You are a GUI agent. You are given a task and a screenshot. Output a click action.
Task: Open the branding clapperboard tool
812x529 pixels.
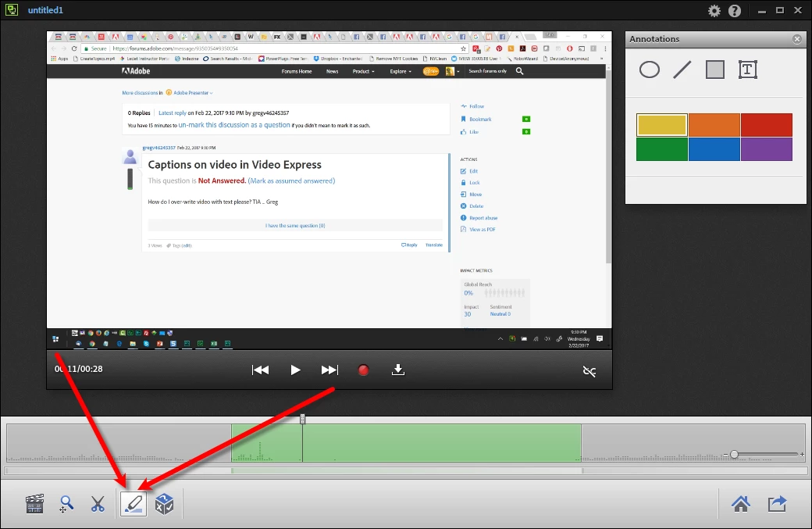[x=34, y=504]
